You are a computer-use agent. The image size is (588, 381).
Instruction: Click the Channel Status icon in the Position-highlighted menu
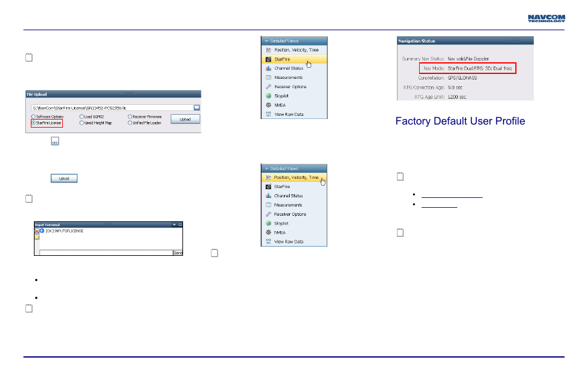[x=269, y=196]
